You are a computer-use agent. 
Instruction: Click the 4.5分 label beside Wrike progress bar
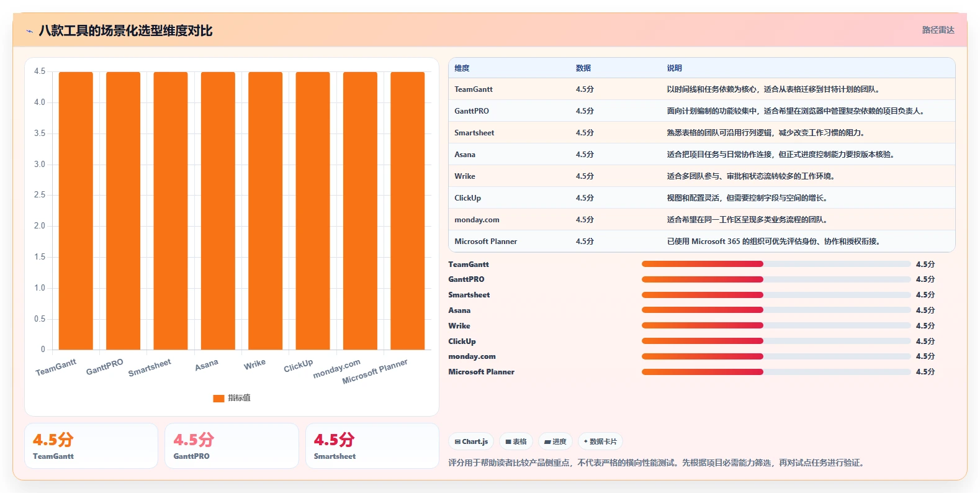click(x=925, y=325)
